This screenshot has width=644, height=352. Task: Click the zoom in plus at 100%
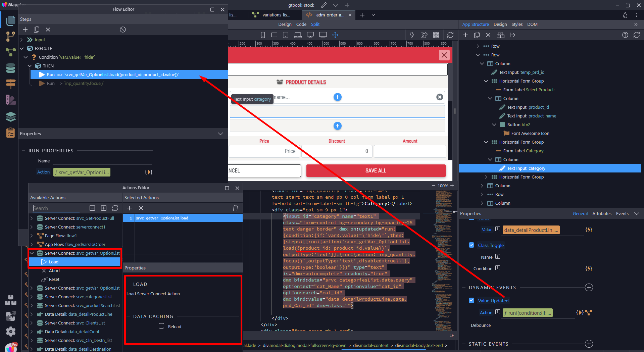452,186
